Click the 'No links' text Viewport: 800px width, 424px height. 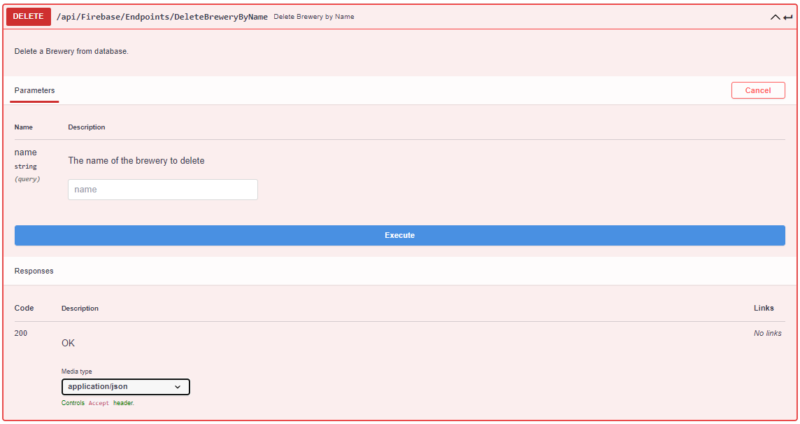click(769, 332)
